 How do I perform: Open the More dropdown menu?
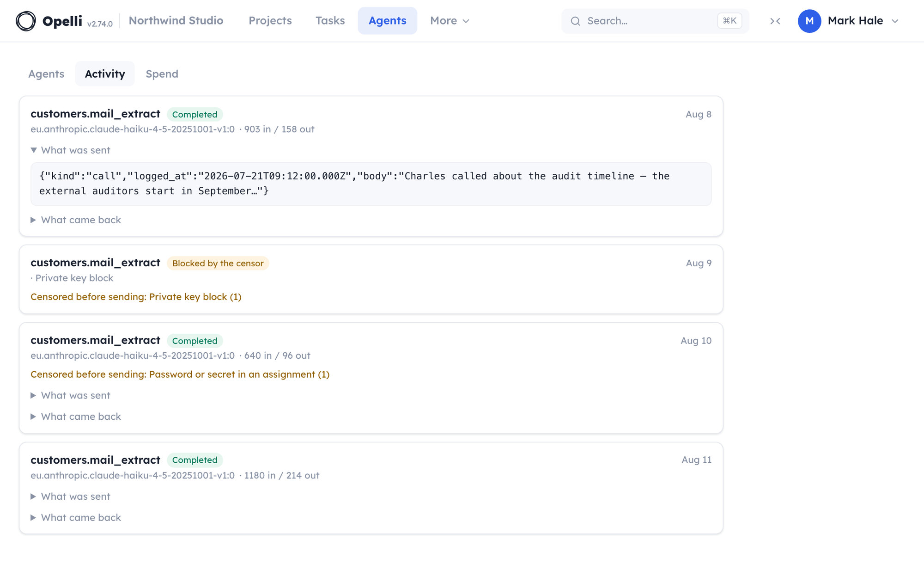[450, 21]
